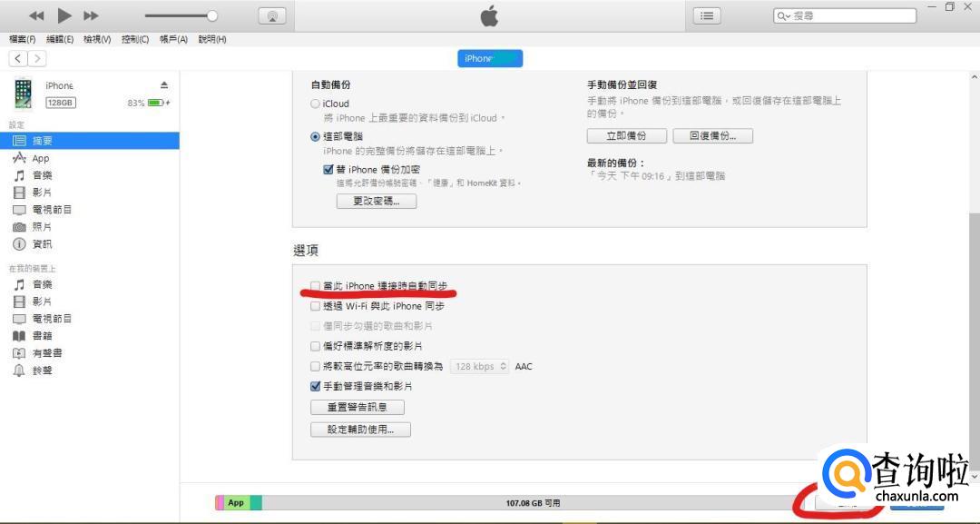The height and width of the screenshot is (524, 980).
Task: Go back with the left arrow
Action: [18, 58]
